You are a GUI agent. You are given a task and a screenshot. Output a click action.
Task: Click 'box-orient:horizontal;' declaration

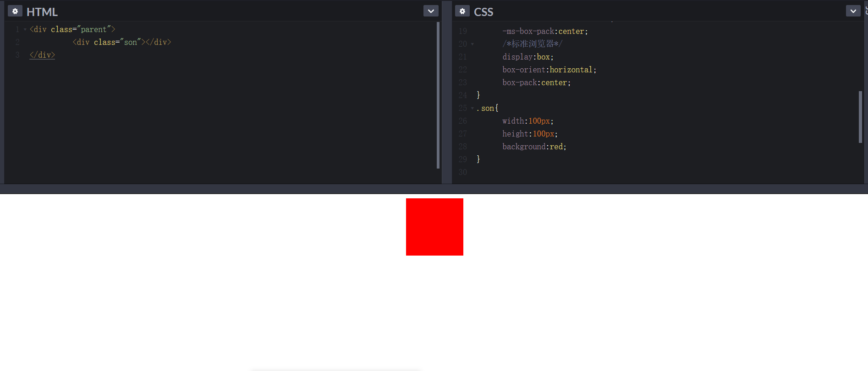pos(549,70)
